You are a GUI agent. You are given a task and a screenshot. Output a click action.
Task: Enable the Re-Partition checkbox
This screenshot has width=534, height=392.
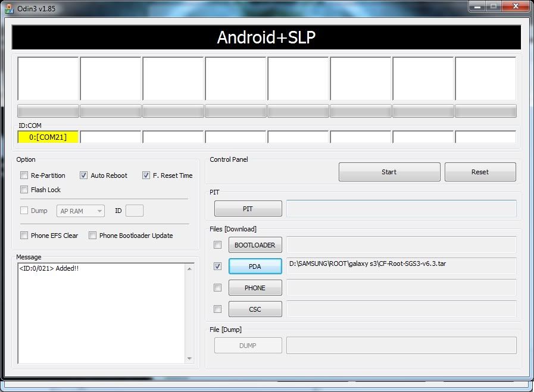(24, 175)
